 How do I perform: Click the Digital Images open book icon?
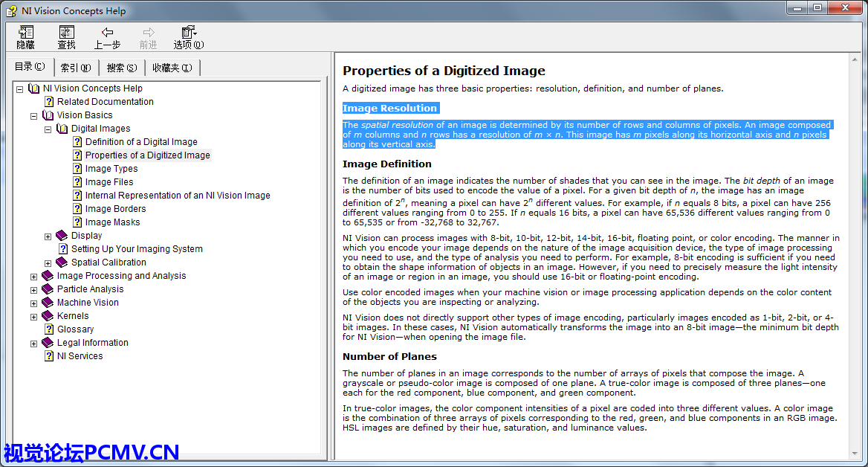[x=62, y=129]
